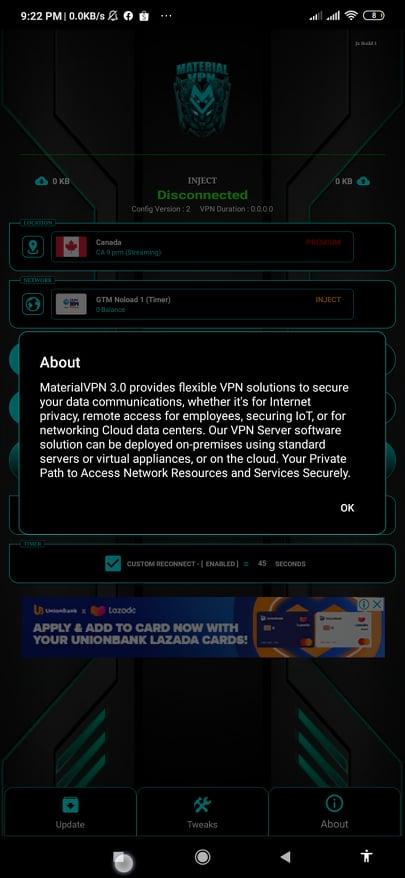The image size is (405, 878).
Task: Close the UnionBank Lazada ad
Action: [378, 604]
